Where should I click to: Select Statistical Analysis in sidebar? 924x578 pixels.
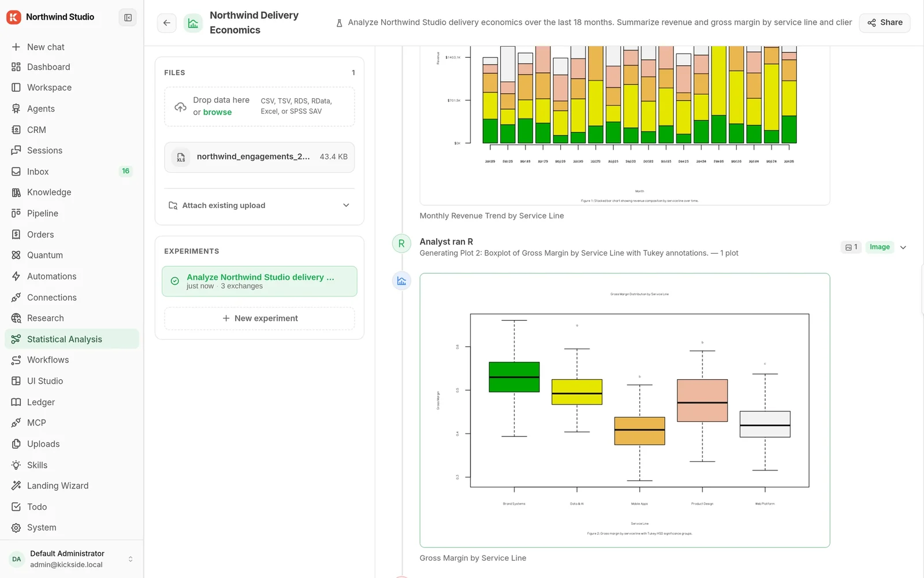72,339
